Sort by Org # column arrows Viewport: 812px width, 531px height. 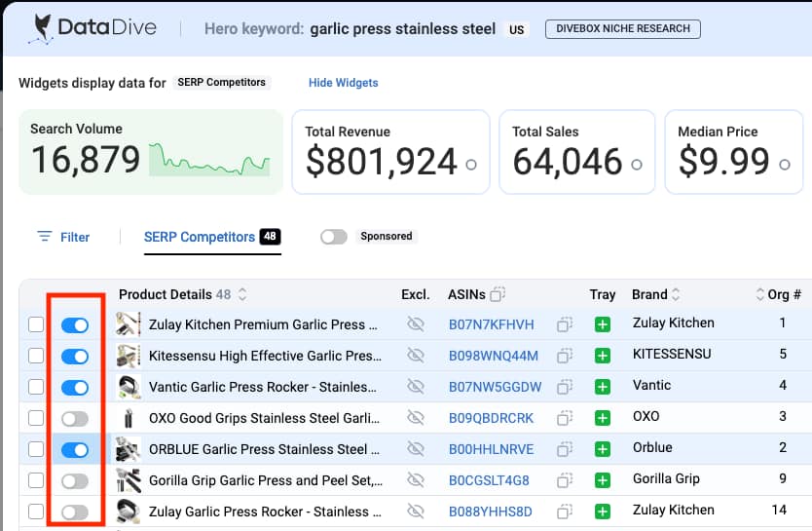[759, 294]
